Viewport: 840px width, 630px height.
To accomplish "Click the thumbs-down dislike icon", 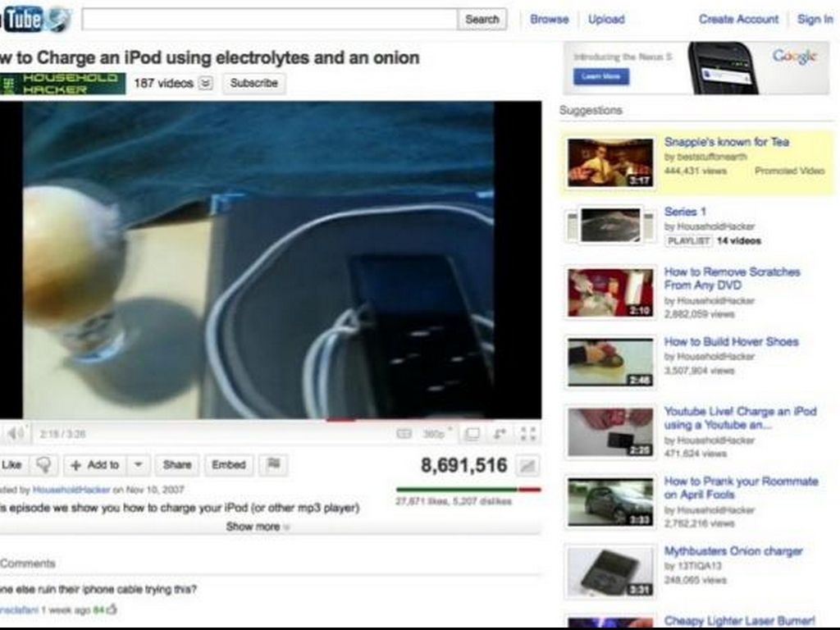I will pos(44,465).
